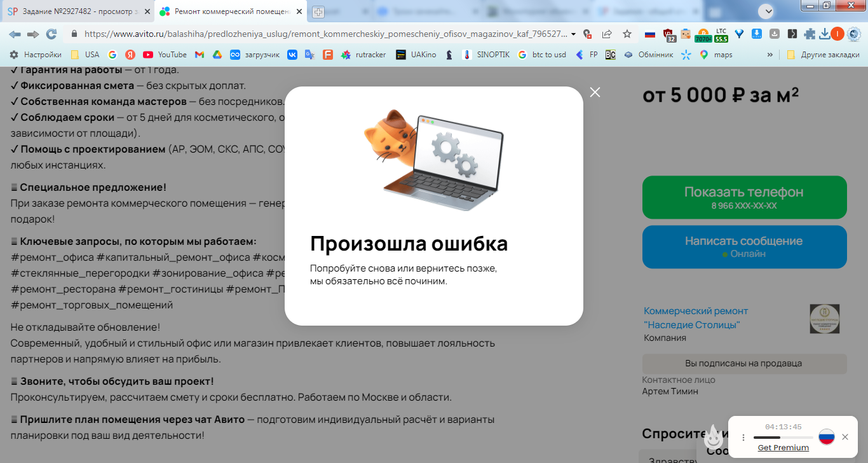Go forward with the browser forward arrow

33,34
